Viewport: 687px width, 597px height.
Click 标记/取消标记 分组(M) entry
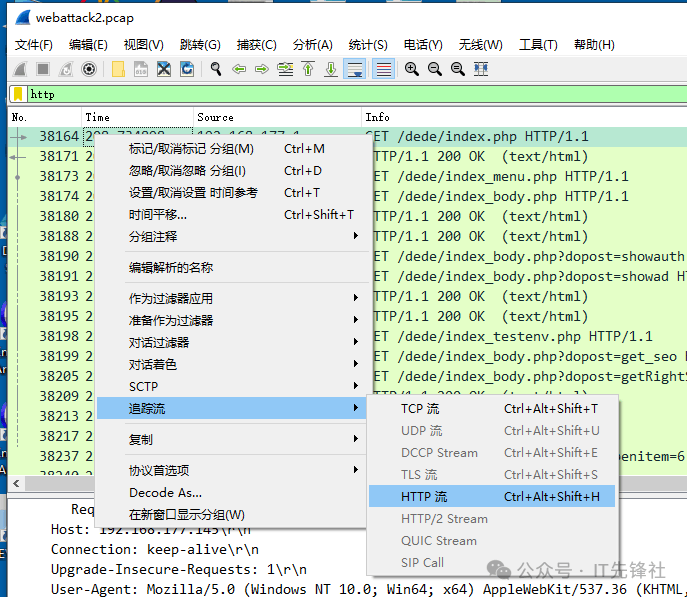point(191,148)
